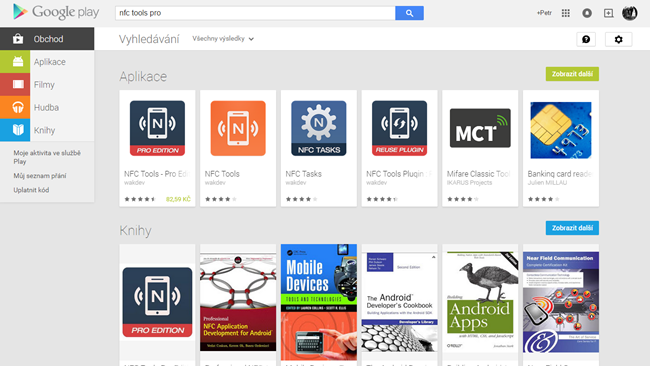
Task: Click the blue search magnifier button
Action: pos(409,13)
